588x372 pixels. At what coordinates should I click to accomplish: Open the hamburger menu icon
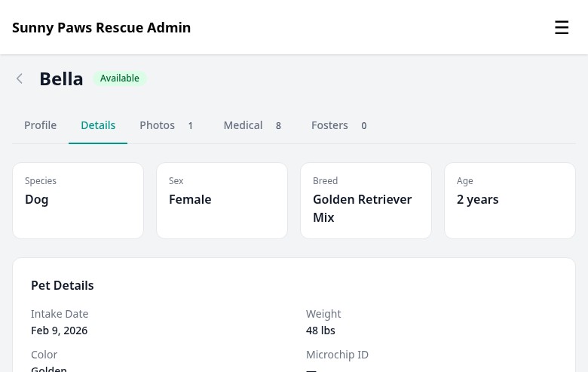click(x=562, y=27)
